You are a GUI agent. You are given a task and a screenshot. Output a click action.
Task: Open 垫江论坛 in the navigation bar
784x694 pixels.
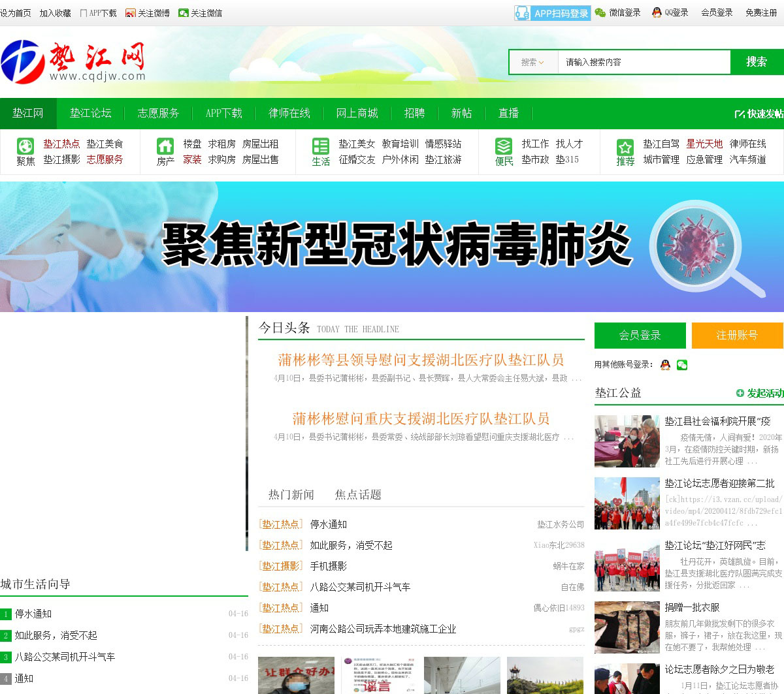91,113
